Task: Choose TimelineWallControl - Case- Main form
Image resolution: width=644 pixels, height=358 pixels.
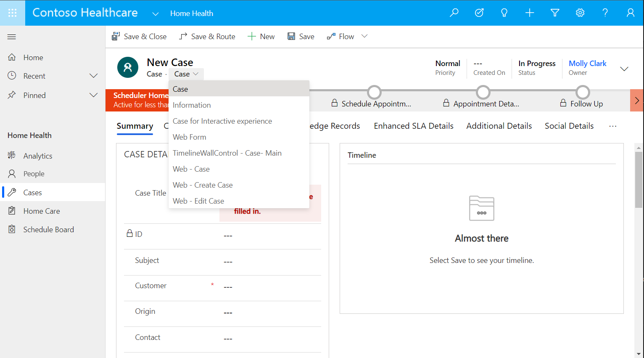Action: 239,153
